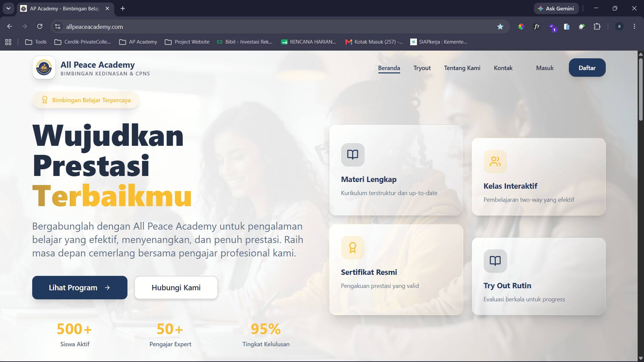Close the AP Academy browser tab
Viewport: 644px width, 362px height.
[107, 8]
